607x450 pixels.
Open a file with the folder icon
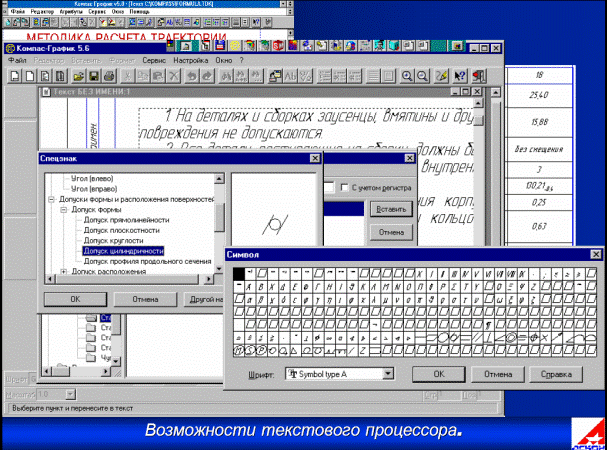click(x=78, y=76)
